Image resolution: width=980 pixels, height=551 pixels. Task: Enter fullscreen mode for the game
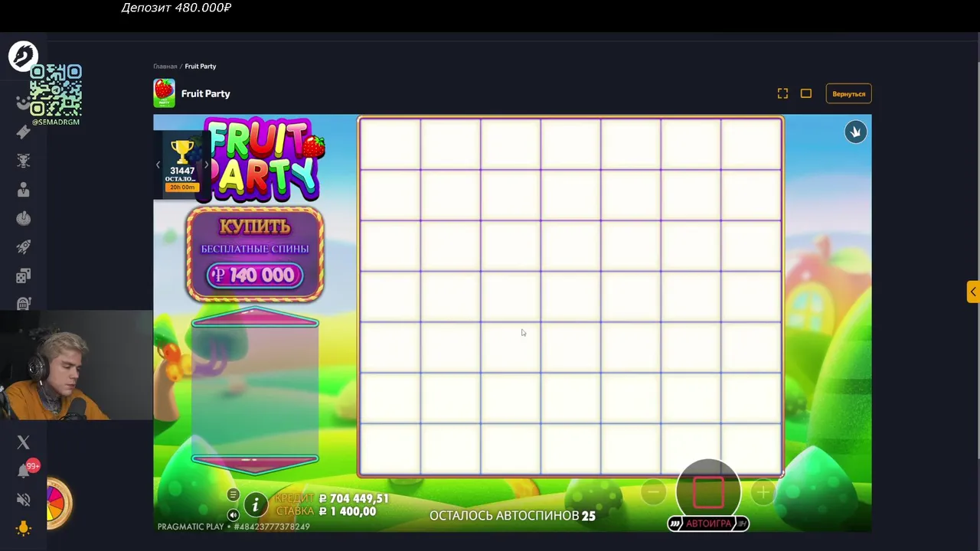pyautogui.click(x=782, y=93)
